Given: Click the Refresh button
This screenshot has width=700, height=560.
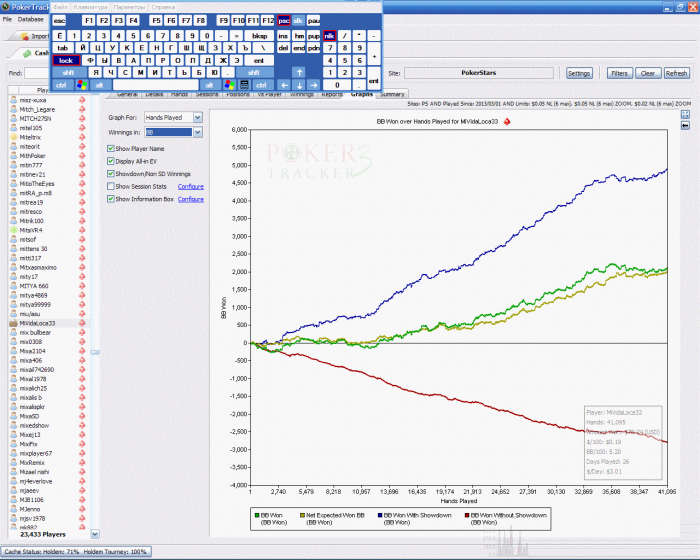Looking at the screenshot, I should 676,73.
